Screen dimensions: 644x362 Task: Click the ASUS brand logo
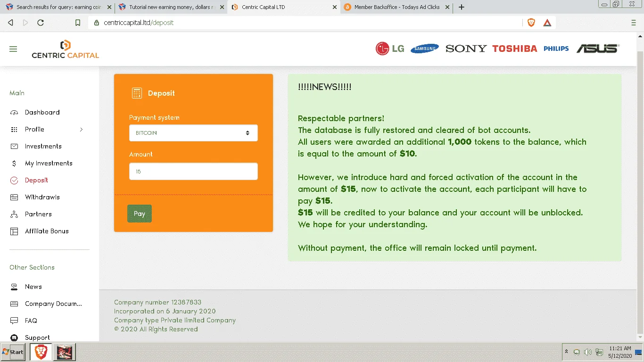[598, 49]
